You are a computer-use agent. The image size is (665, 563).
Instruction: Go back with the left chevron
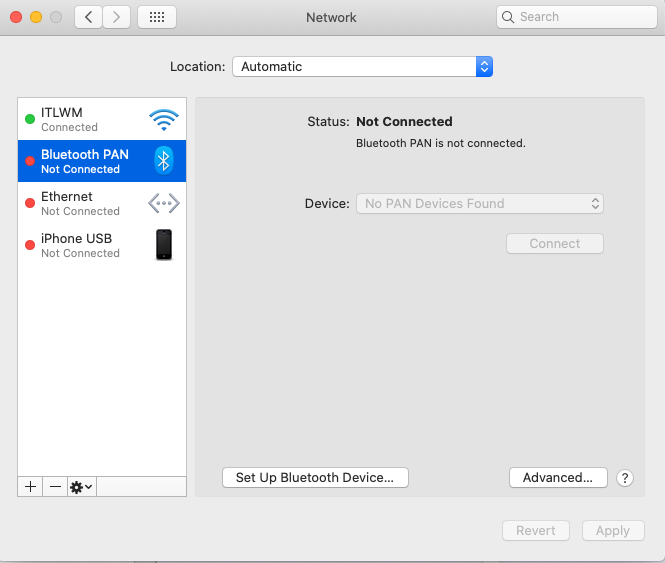[89, 17]
